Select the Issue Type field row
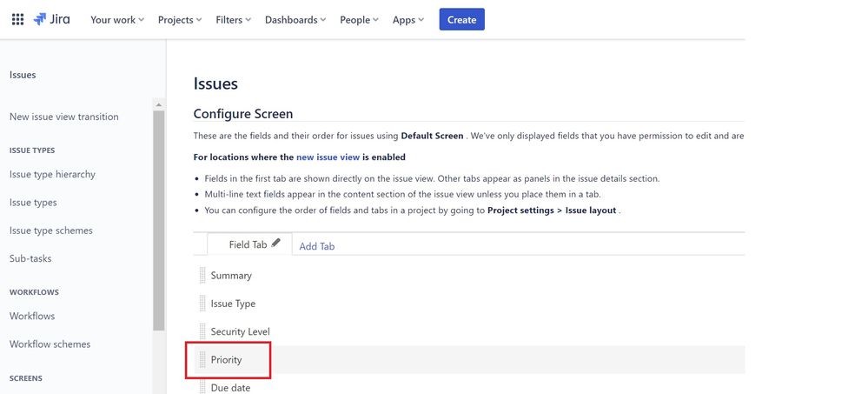Image resolution: width=868 pixels, height=394 pixels. pos(469,304)
